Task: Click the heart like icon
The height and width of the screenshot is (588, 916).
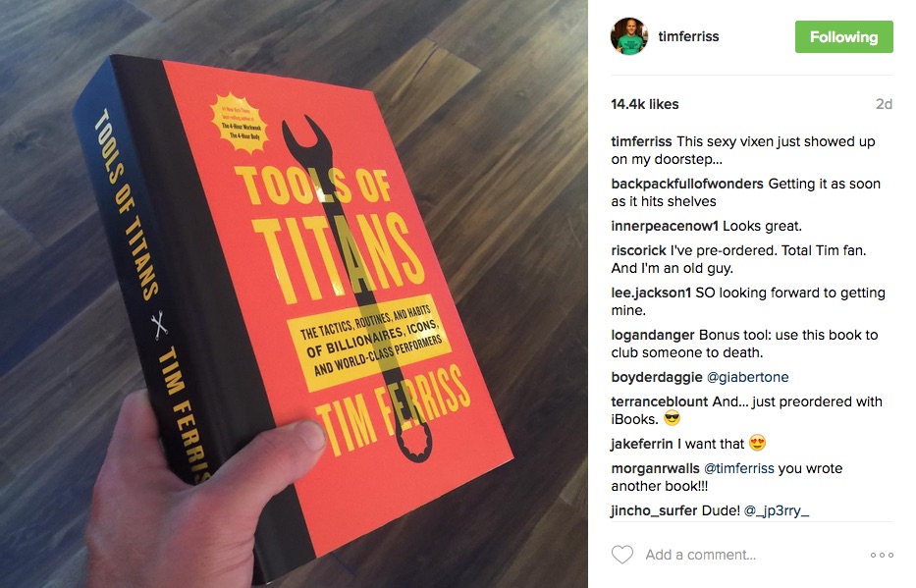Action: pyautogui.click(x=622, y=554)
